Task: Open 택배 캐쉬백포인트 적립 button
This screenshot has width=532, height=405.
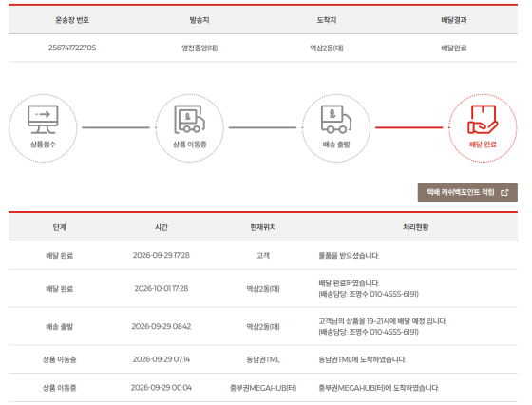Action: (467, 192)
